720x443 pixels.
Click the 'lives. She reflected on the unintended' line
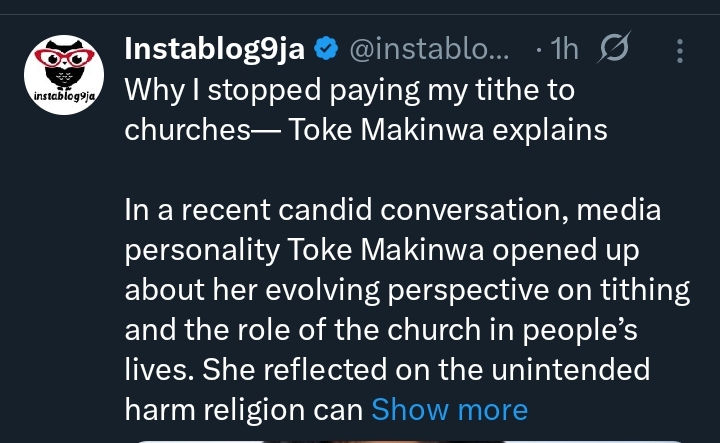pos(387,370)
